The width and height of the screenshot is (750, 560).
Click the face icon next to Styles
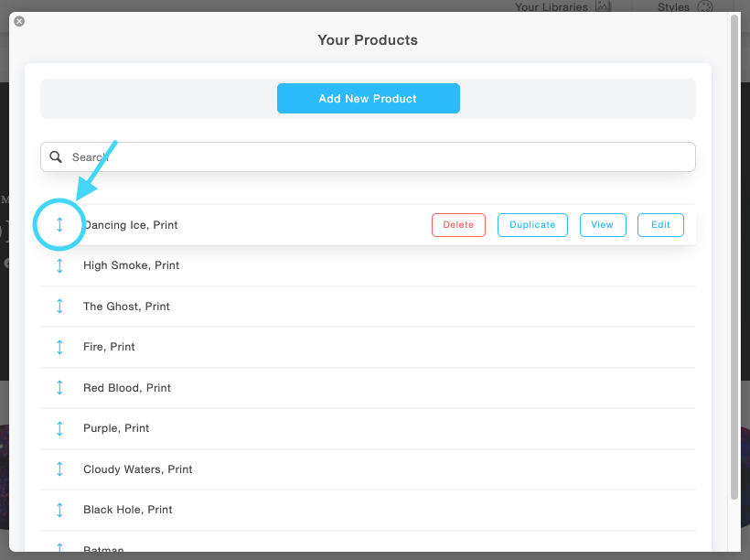(704, 5)
